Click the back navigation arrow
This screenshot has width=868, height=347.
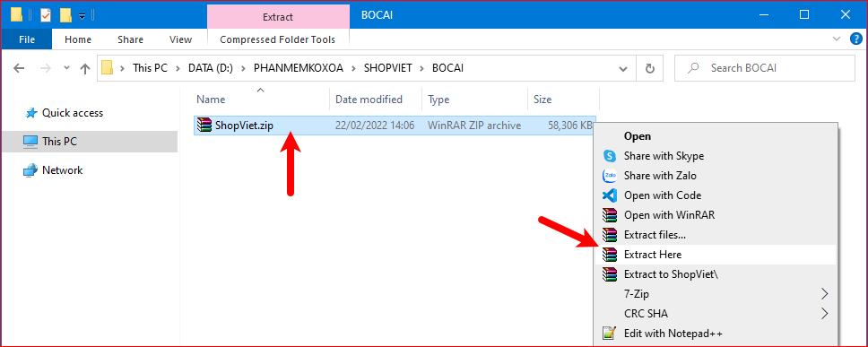(20, 69)
